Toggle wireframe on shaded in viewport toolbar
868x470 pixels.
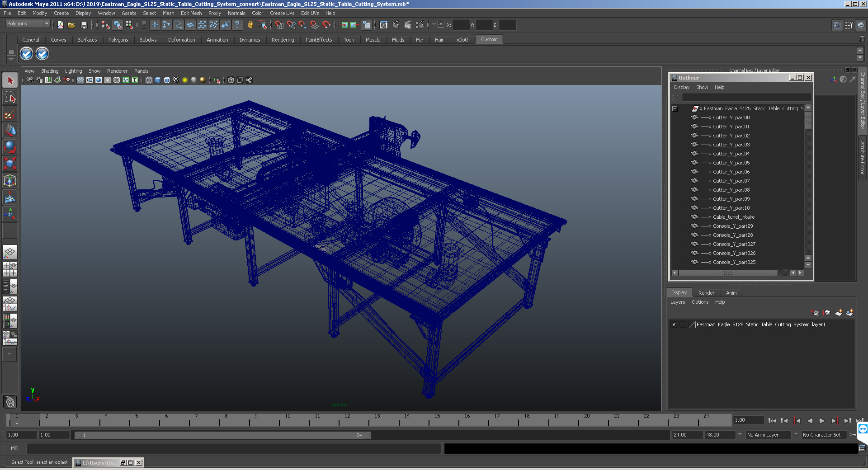(167, 80)
